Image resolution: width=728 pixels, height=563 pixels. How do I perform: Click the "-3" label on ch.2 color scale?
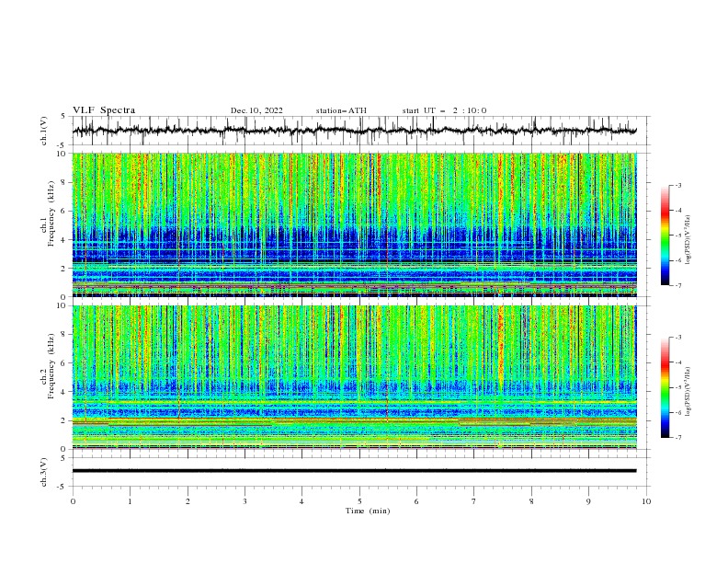[x=677, y=338]
